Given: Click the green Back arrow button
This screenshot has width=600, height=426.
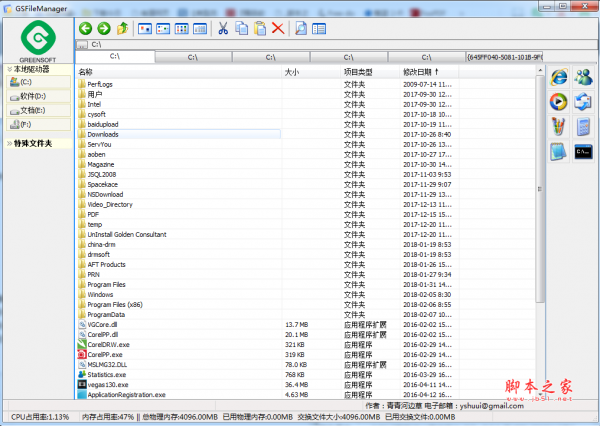Looking at the screenshot, I should 85,28.
